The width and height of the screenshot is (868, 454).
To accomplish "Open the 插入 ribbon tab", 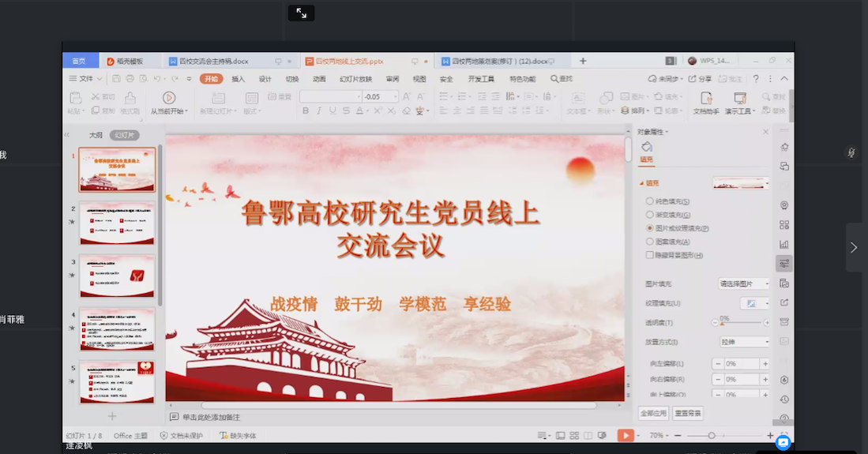I will 238,79.
